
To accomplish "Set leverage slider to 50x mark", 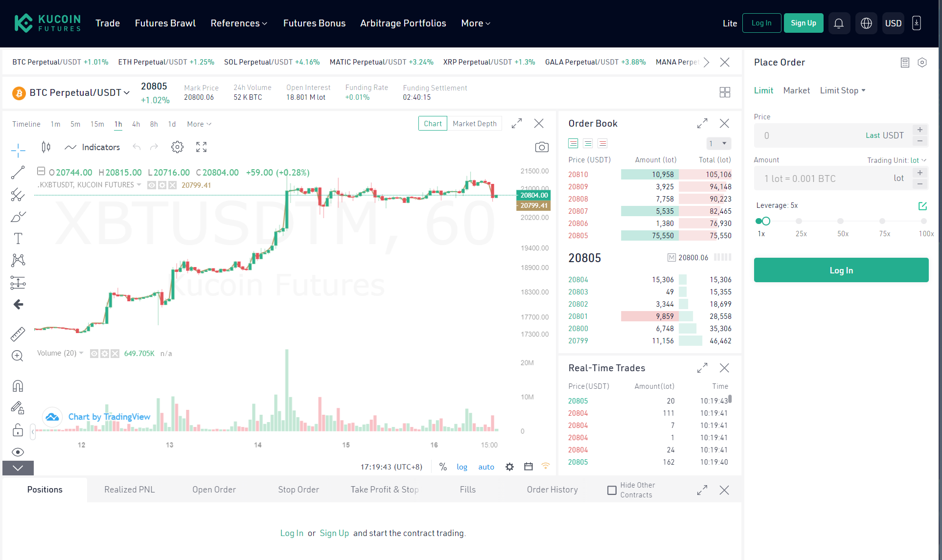I will [x=840, y=221].
